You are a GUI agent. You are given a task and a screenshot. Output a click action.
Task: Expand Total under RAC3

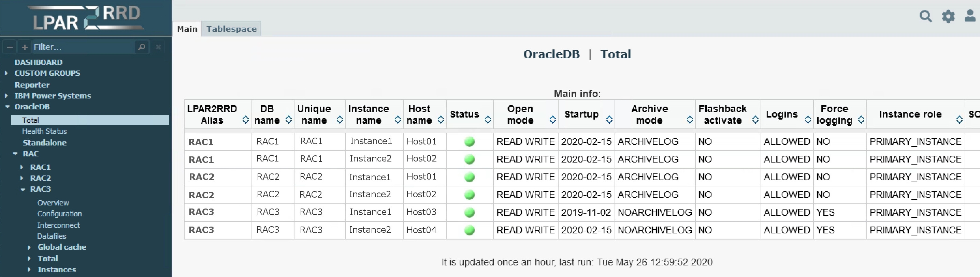(29, 259)
